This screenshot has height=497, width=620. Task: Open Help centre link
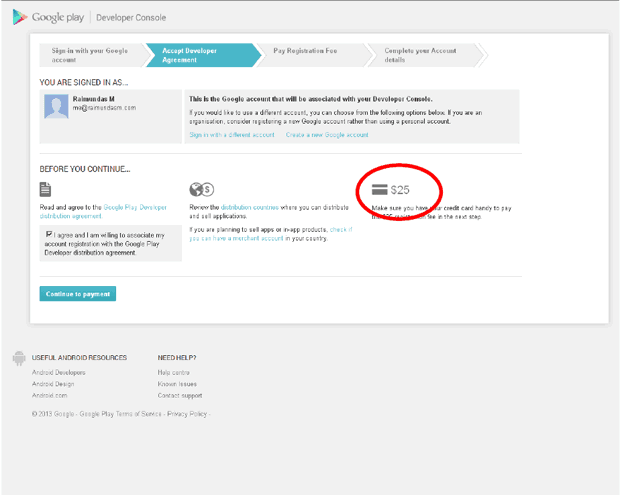point(174,372)
